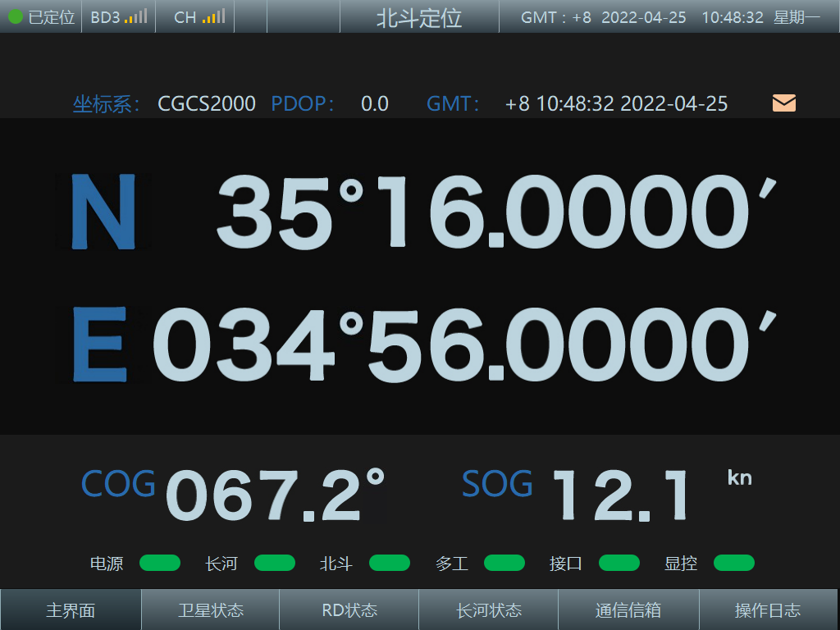Check the BD3 signal strength bars
Screen dimensions: 840x630
(x=135, y=16)
